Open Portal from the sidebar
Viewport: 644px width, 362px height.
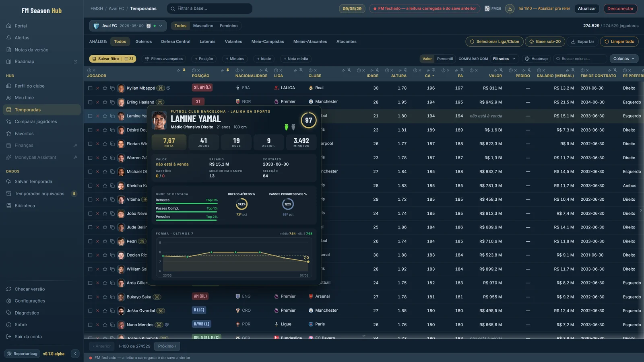pyautogui.click(x=42, y=26)
